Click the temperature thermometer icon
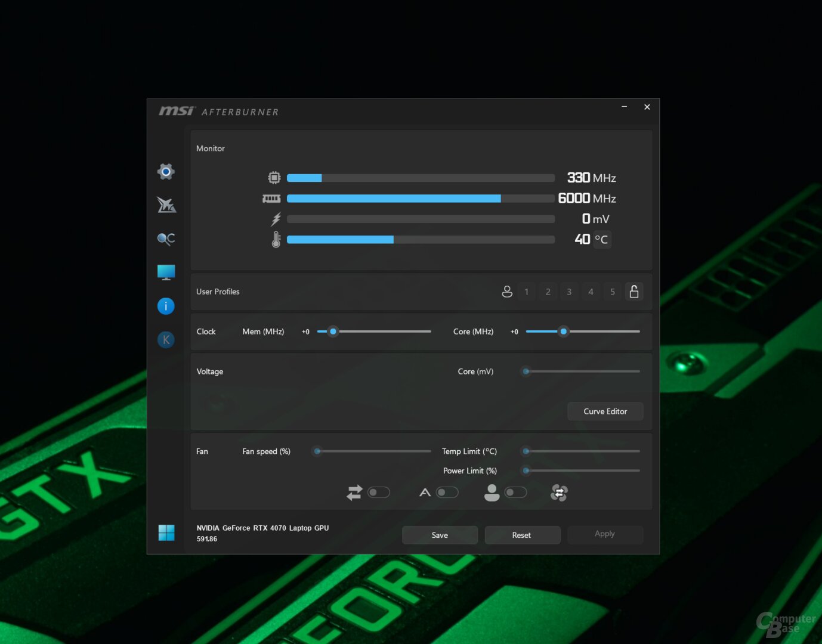Screen dimensions: 822x644 click(275, 239)
